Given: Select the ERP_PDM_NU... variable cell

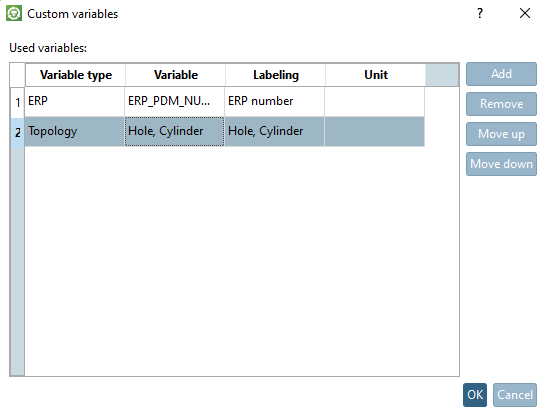Looking at the screenshot, I should point(175,101).
